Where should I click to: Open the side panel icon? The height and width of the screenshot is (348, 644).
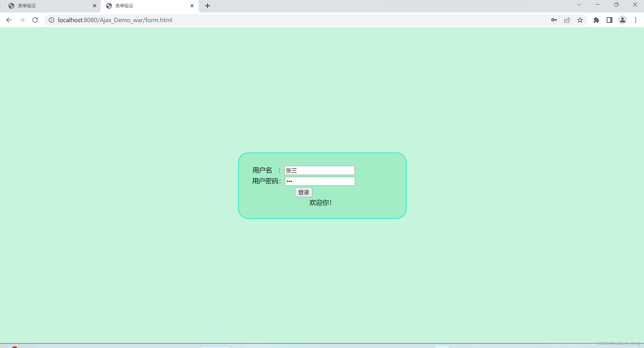[609, 20]
